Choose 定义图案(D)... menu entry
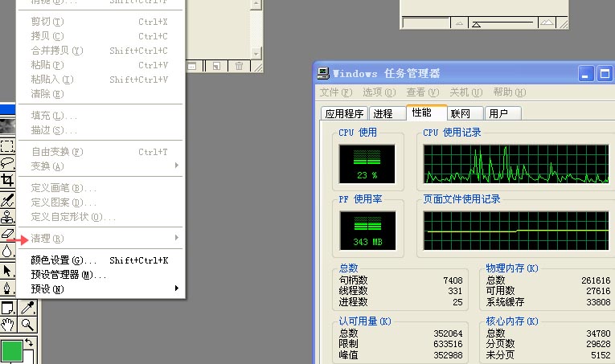615x364 pixels. coord(100,202)
